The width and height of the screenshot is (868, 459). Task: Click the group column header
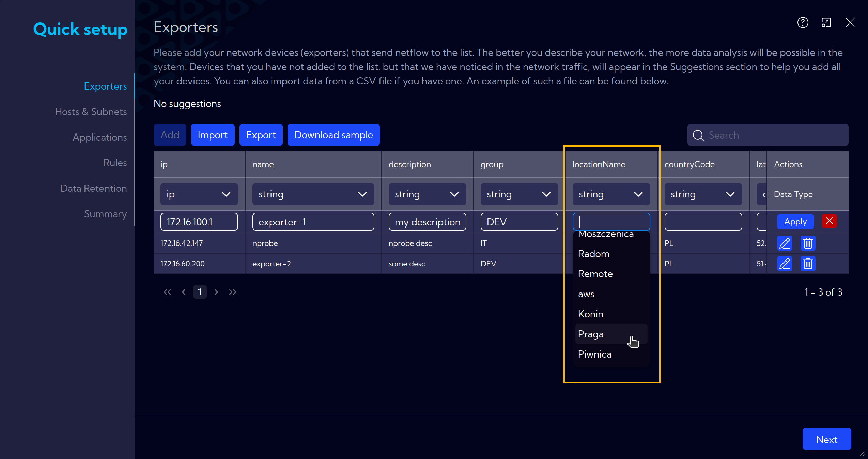coord(520,164)
